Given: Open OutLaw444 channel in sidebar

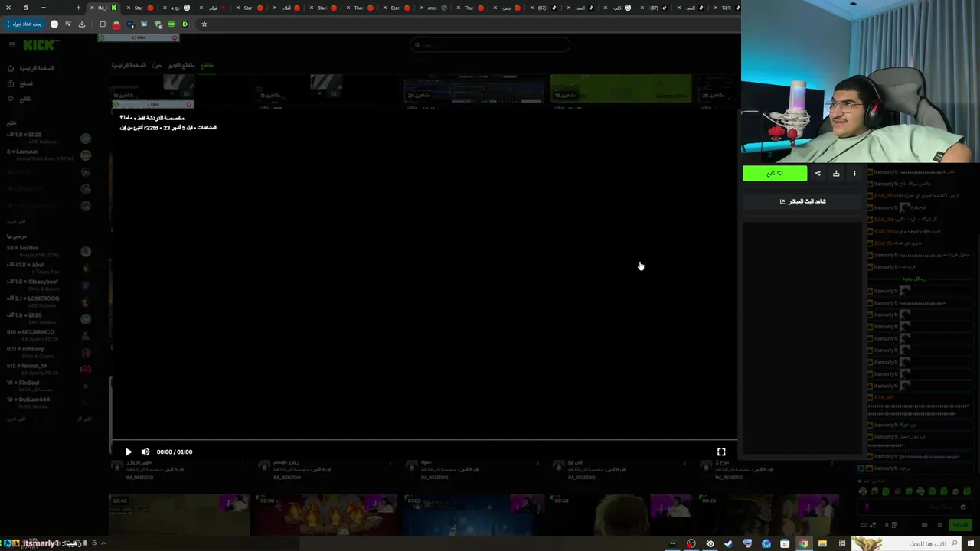Looking at the screenshot, I should pyautogui.click(x=49, y=403).
